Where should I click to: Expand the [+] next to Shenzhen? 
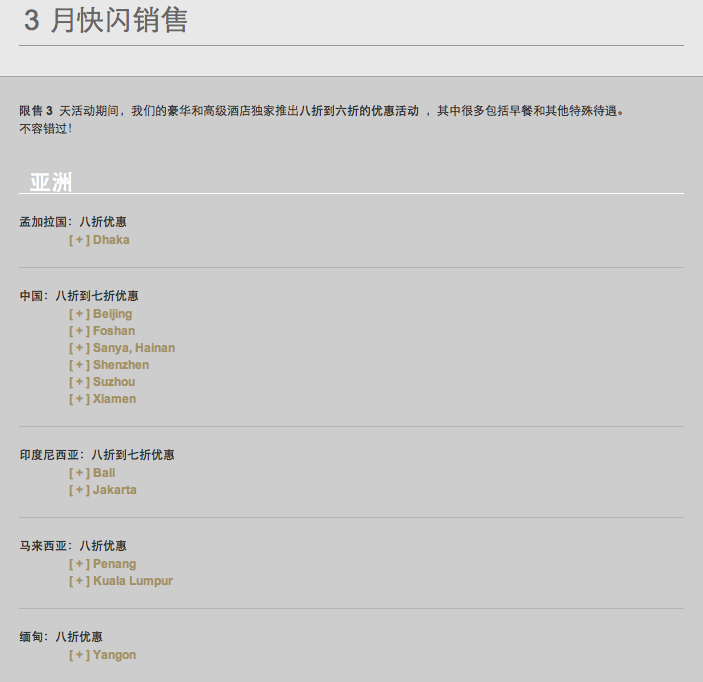coord(79,365)
